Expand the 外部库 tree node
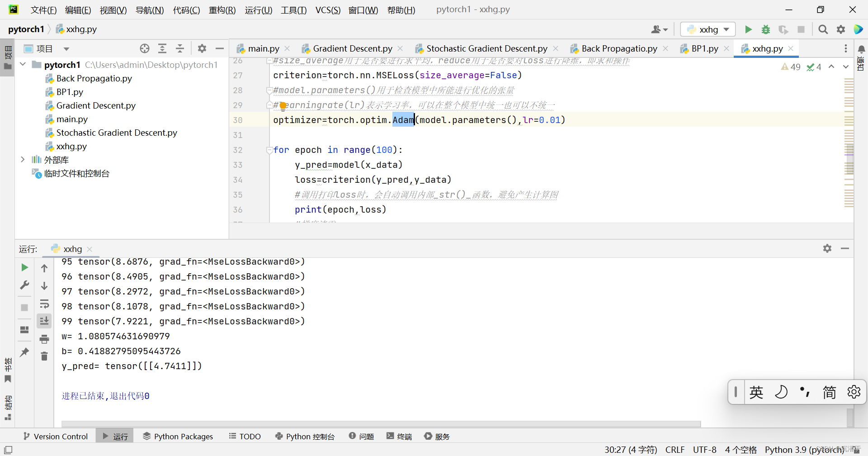Viewport: 868px width, 456px height. pyautogui.click(x=23, y=159)
